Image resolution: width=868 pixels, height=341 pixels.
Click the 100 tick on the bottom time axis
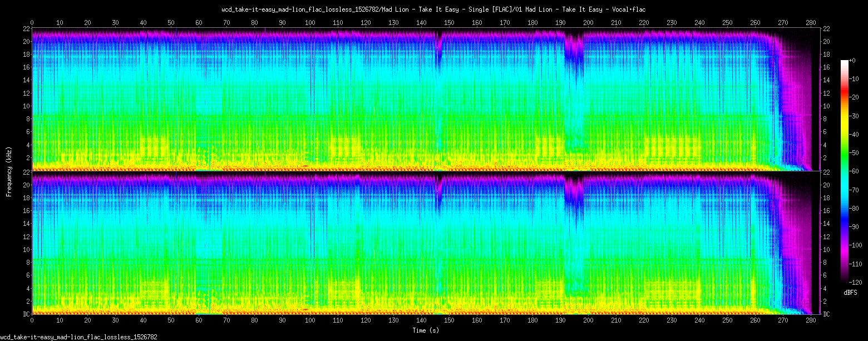click(x=310, y=321)
